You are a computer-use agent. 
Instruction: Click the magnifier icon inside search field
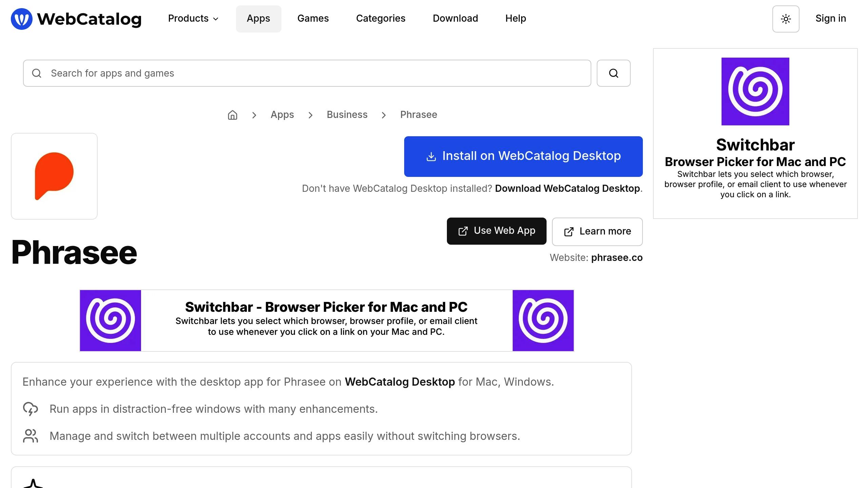(x=37, y=73)
